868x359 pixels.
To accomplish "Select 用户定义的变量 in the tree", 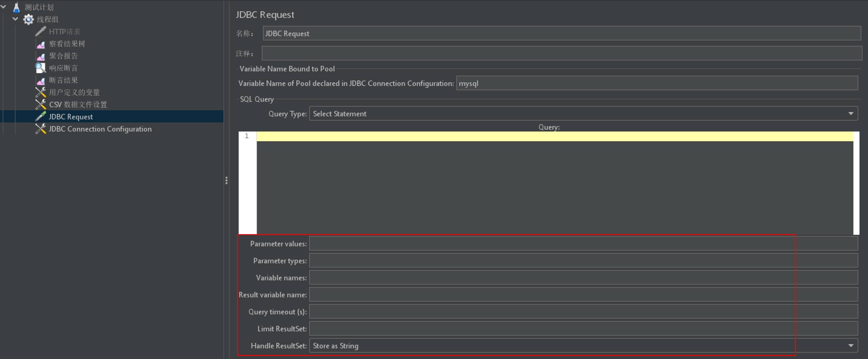I will [x=74, y=92].
